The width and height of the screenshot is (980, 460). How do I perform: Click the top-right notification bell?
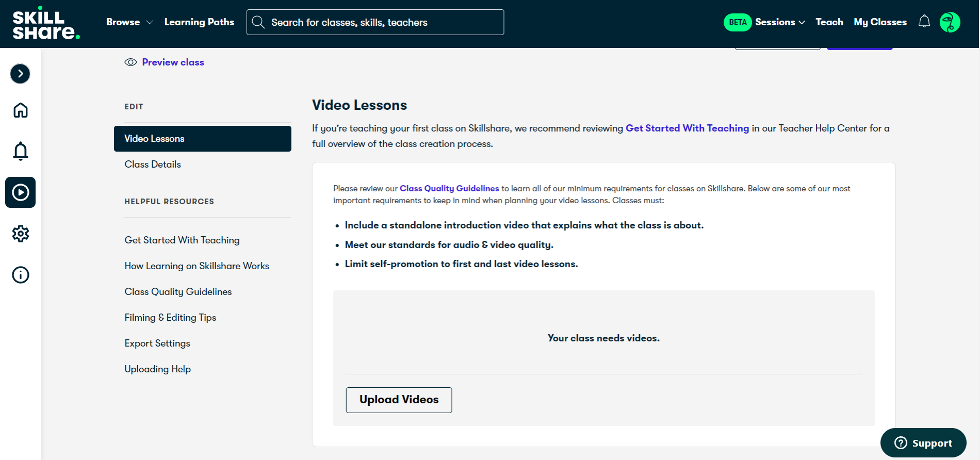click(x=924, y=22)
